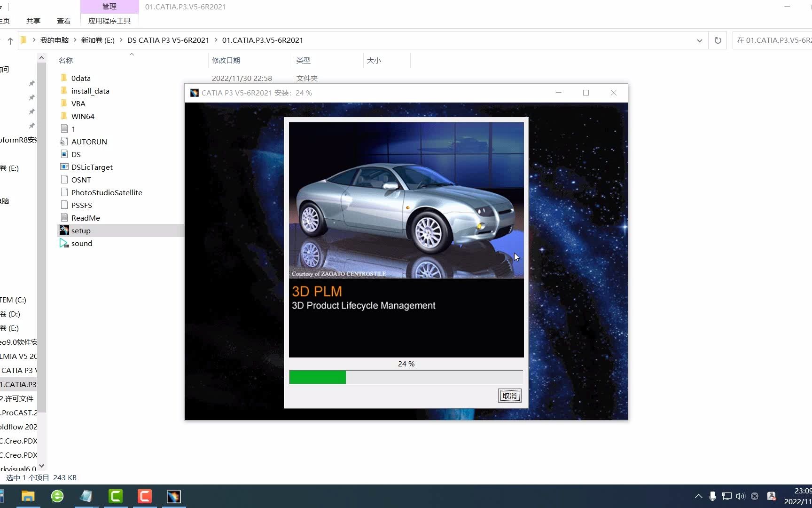Click the search box for this folder
The image size is (812, 508).
click(773, 40)
